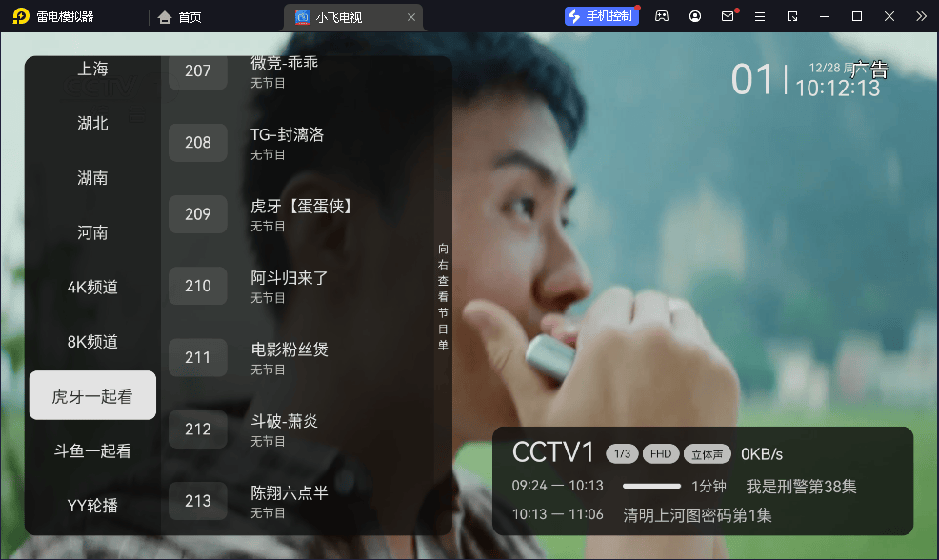Viewport: 939px width, 560px height.
Task: Open the program guide via 向右查看节目单
Action: pyautogui.click(x=441, y=295)
